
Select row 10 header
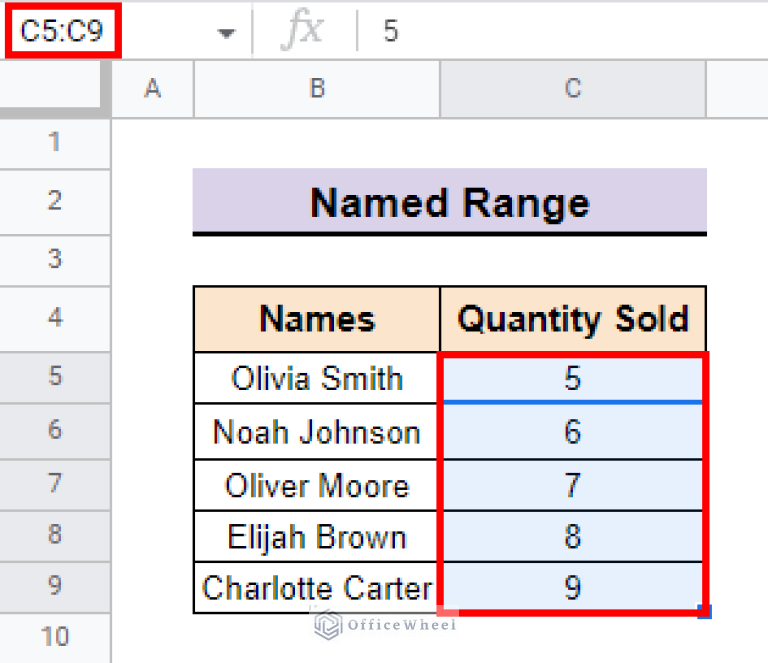54,637
